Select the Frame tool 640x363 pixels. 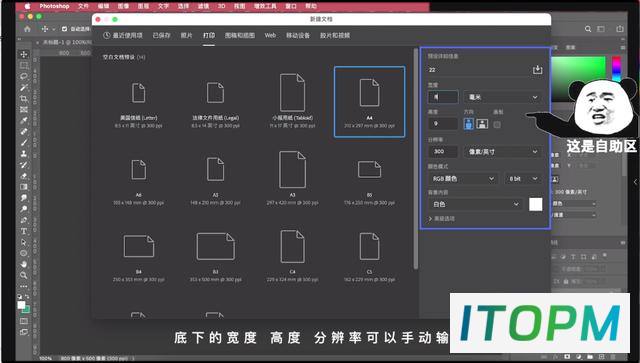point(24,109)
